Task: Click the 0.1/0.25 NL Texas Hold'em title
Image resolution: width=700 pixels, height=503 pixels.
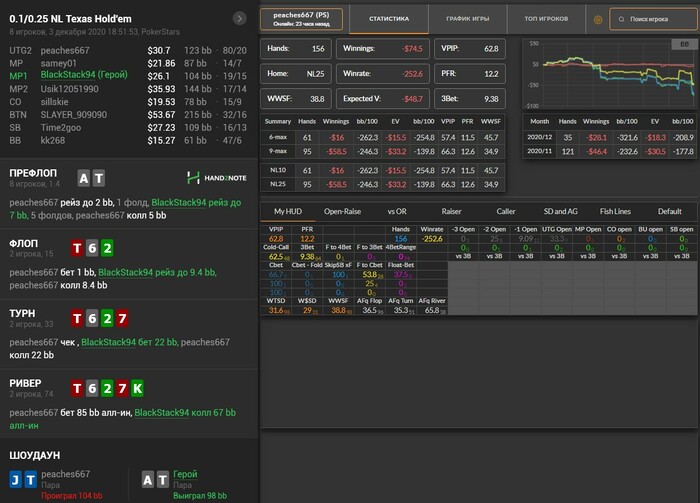Action: (71, 19)
